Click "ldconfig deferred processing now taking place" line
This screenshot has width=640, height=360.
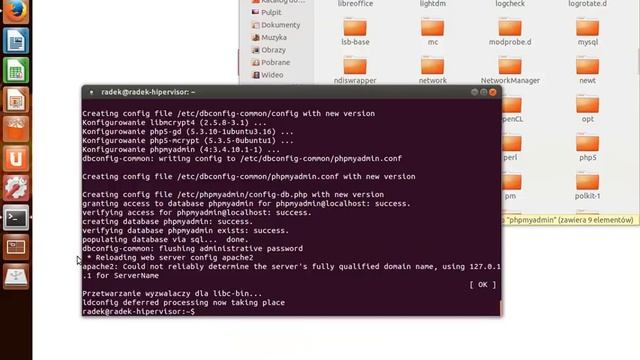[183, 303]
